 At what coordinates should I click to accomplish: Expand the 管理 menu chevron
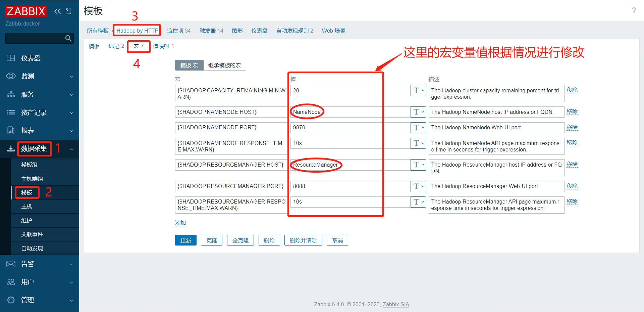pyautogui.click(x=71, y=300)
